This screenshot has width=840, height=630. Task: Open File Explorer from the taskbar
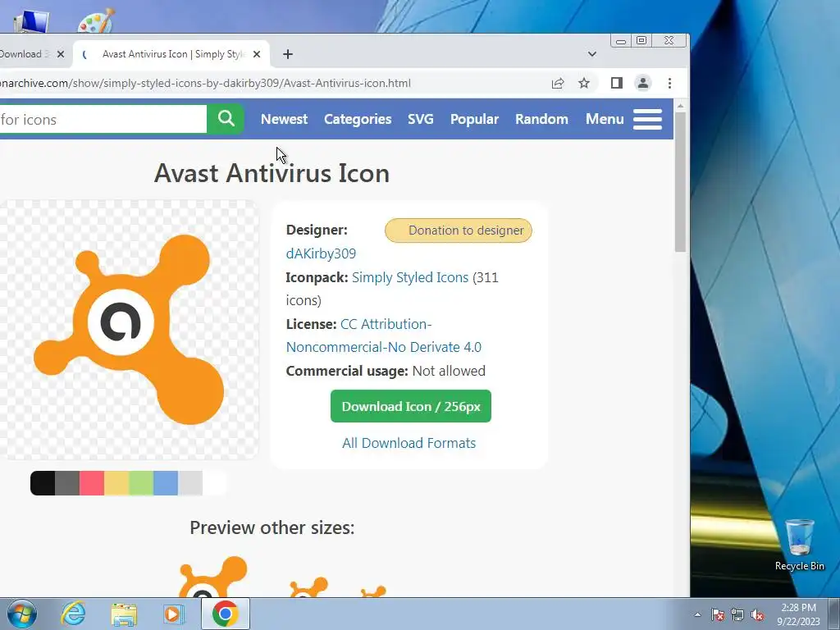pos(124,614)
